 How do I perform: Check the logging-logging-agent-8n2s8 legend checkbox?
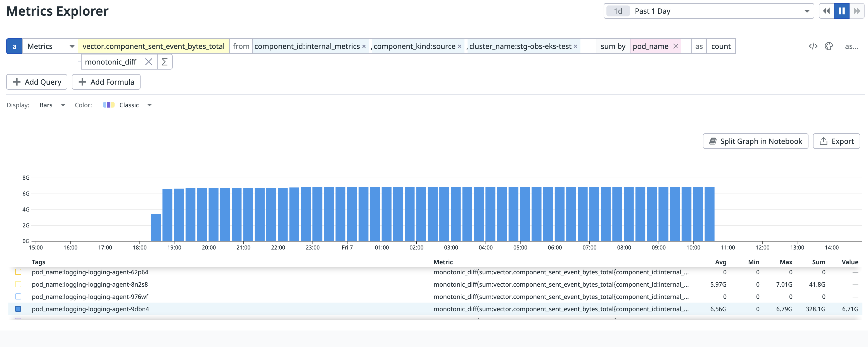click(x=18, y=284)
